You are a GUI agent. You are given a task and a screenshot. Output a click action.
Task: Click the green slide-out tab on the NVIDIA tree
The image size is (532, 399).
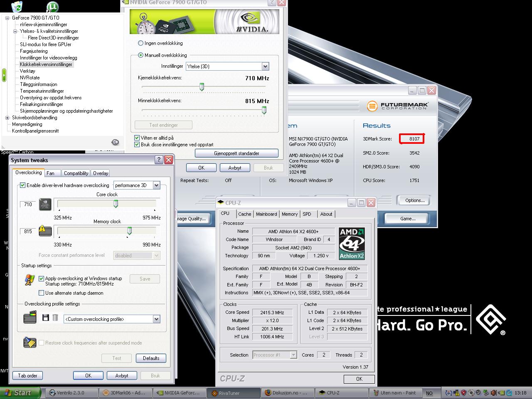coord(4,75)
